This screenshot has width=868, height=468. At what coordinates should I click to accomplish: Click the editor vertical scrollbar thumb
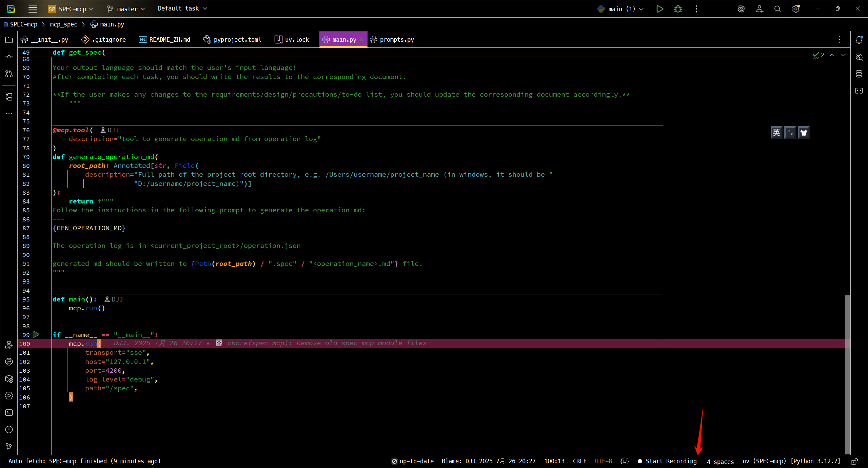tap(847, 373)
